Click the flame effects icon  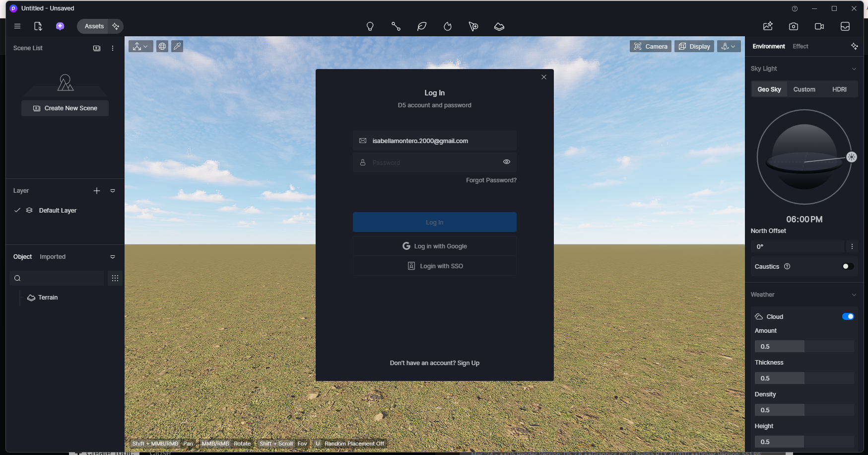pos(448,26)
